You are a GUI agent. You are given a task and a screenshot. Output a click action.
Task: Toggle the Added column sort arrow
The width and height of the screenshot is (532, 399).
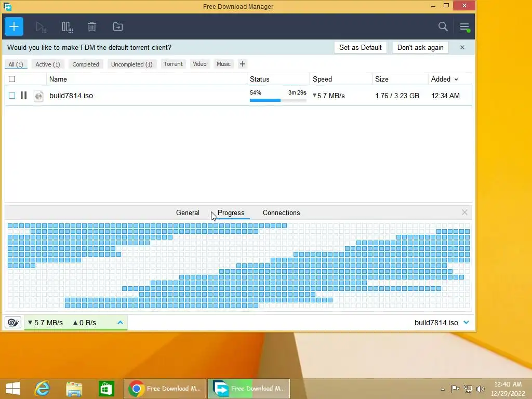(456, 79)
